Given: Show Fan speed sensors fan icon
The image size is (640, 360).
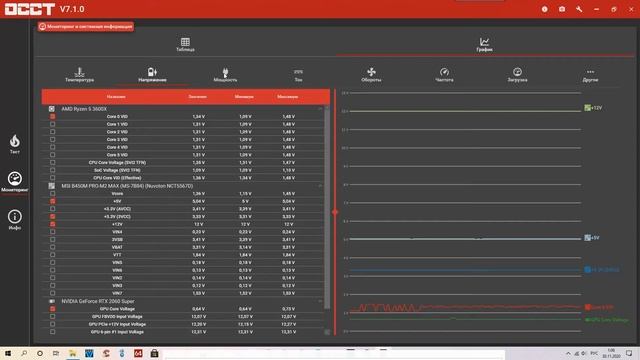Looking at the screenshot, I should point(371,72).
